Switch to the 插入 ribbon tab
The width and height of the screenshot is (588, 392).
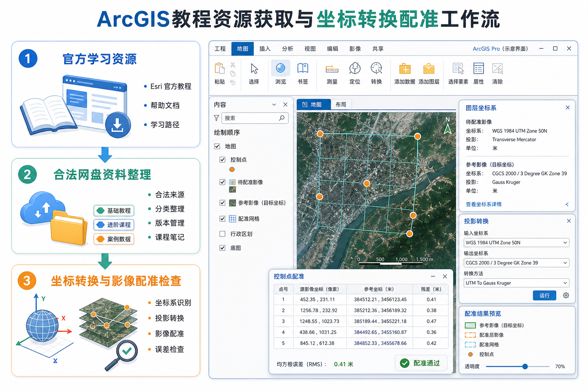[x=265, y=49]
